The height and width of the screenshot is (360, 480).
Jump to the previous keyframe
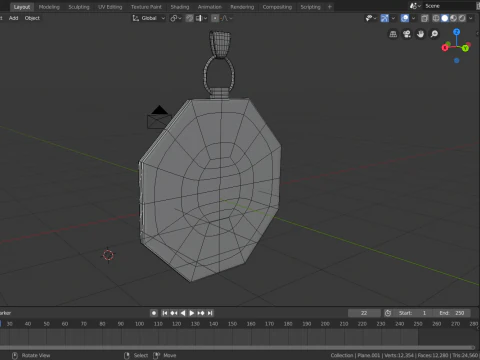pyautogui.click(x=174, y=313)
